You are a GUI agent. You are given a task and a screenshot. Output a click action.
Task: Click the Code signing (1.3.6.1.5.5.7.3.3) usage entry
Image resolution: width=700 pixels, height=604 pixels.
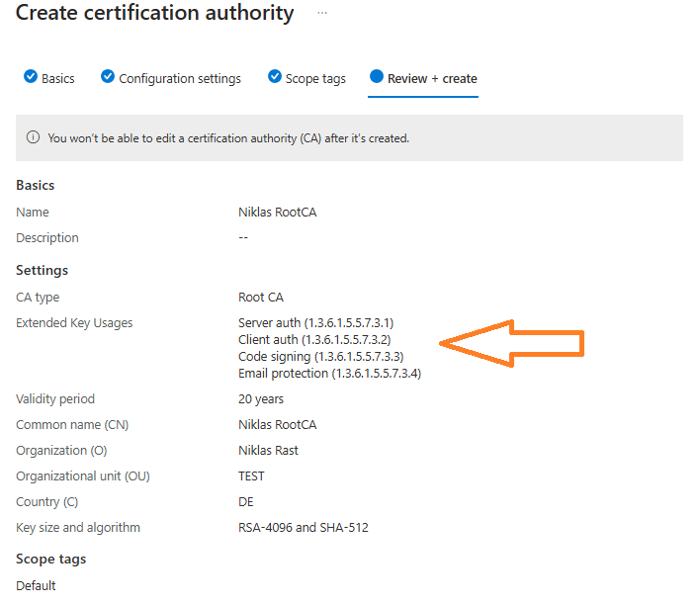tap(320, 356)
